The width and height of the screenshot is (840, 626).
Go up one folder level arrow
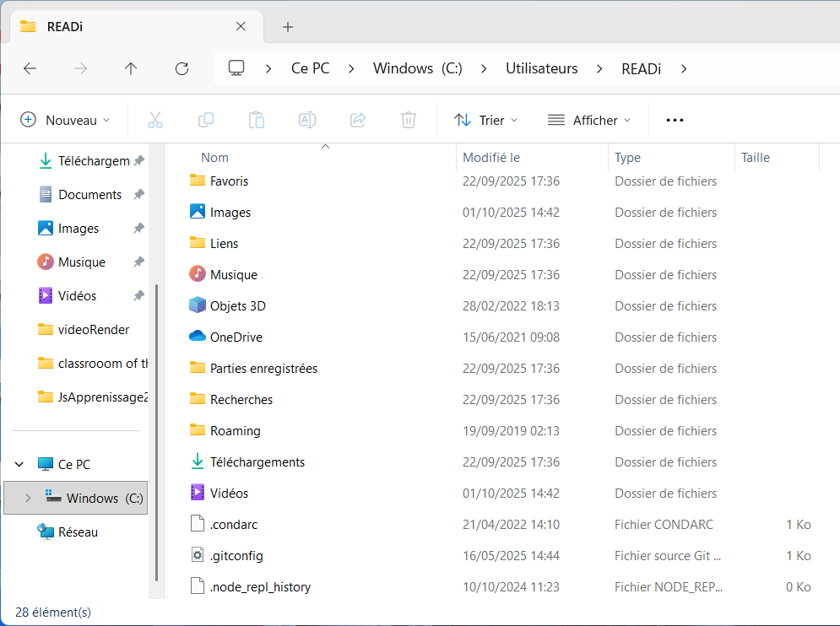tap(131, 68)
